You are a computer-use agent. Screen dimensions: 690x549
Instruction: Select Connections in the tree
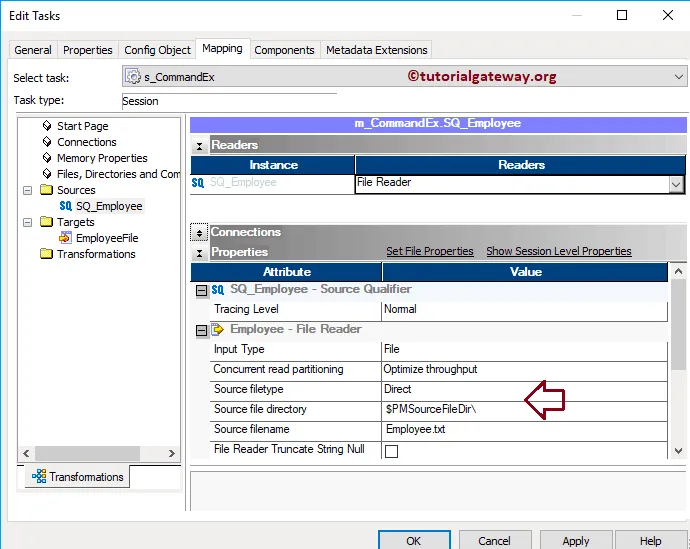point(87,142)
